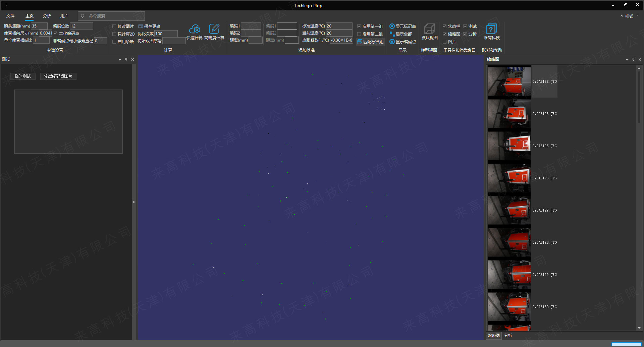Open the 测试 panel dropdown arrow
The image size is (644, 347).
point(120,60)
